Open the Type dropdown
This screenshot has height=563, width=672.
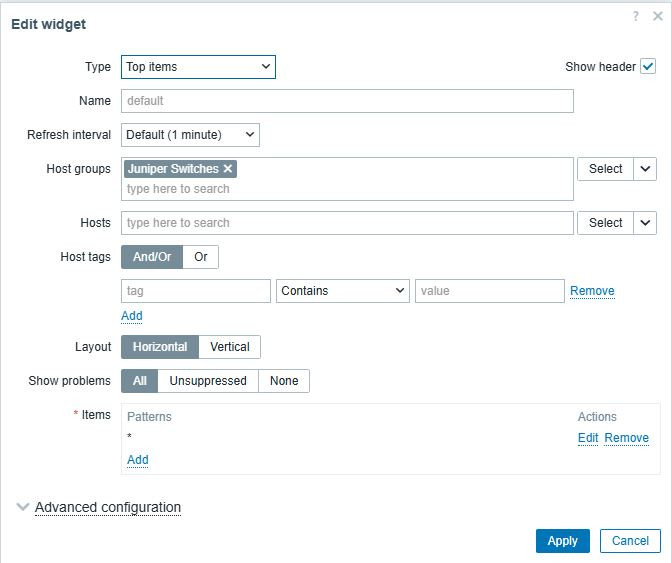point(198,67)
